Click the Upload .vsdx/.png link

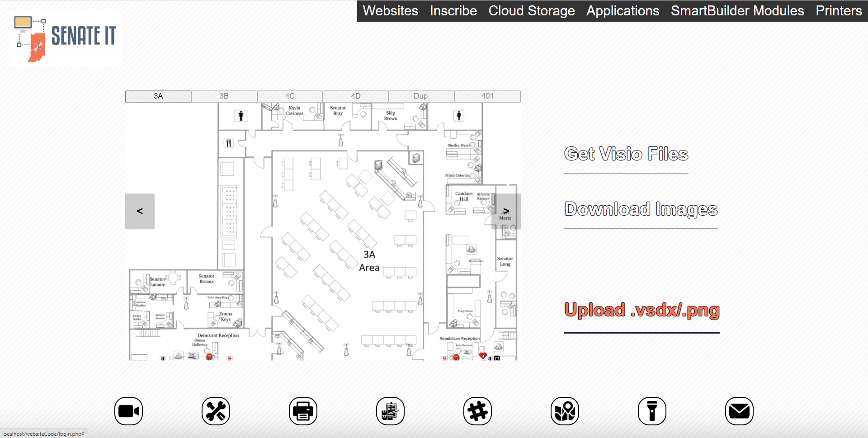642,310
